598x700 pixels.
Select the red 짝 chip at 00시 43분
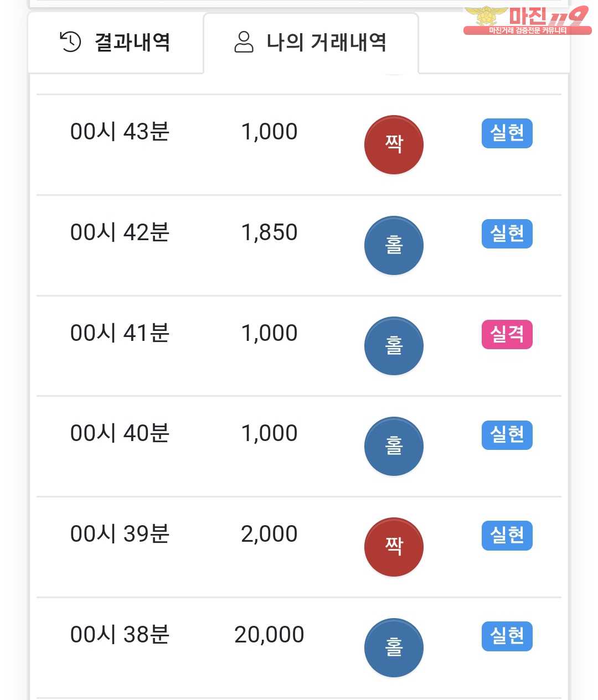click(394, 145)
